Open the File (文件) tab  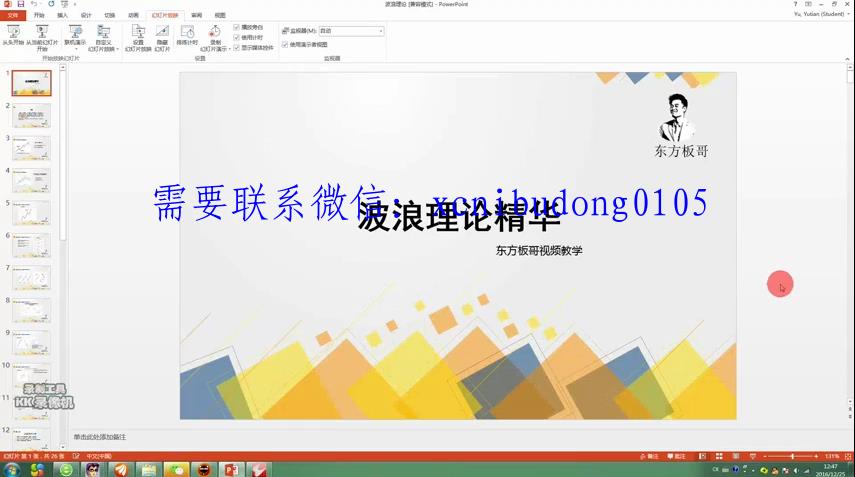[x=12, y=16]
